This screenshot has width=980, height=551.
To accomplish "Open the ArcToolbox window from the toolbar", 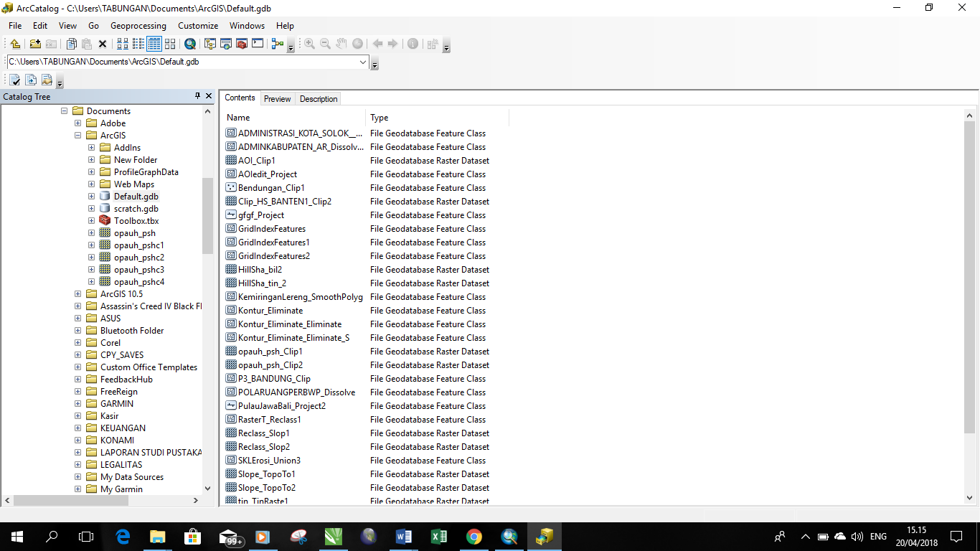I will pyautogui.click(x=240, y=44).
